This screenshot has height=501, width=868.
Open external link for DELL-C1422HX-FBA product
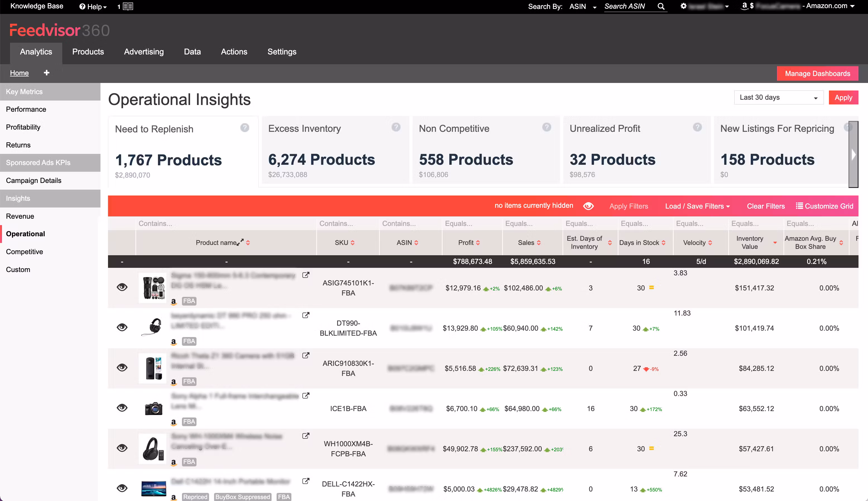coord(305,481)
